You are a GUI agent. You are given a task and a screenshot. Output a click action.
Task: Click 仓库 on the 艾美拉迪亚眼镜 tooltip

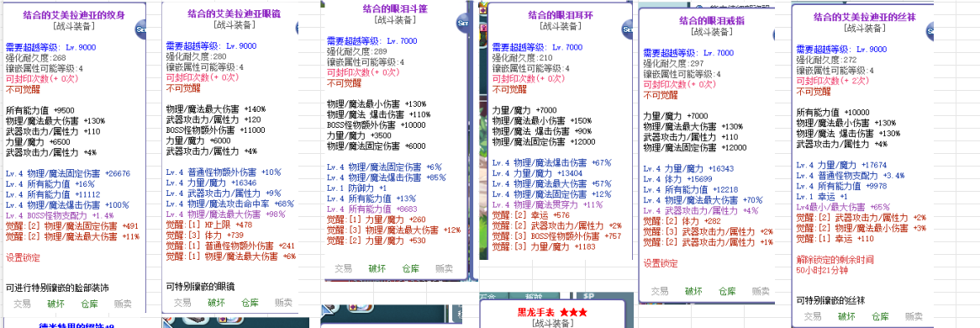click(250, 302)
